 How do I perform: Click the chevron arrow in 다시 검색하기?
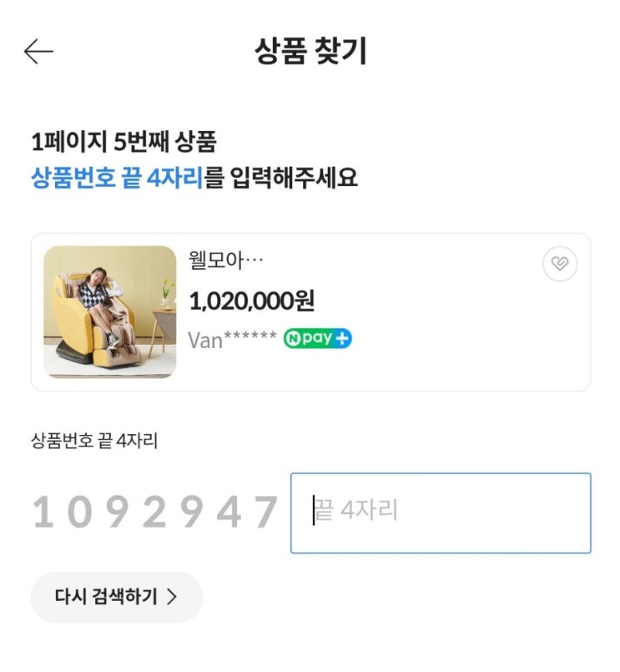pyautogui.click(x=172, y=597)
